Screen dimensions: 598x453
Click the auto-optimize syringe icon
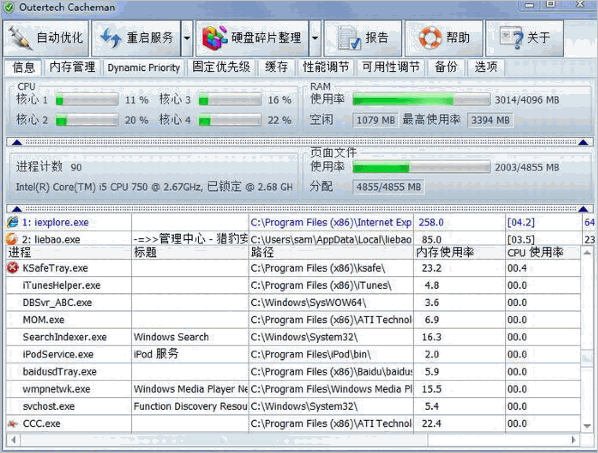20,38
